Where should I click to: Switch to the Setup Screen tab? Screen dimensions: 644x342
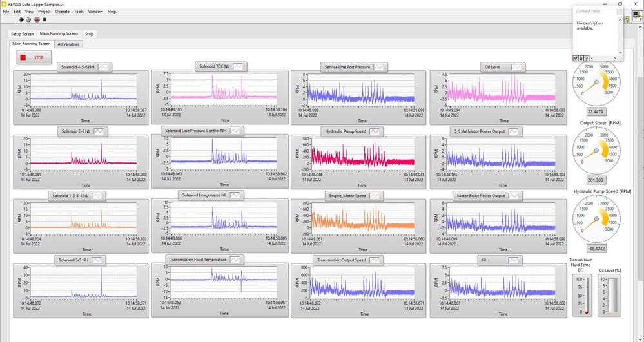click(22, 34)
